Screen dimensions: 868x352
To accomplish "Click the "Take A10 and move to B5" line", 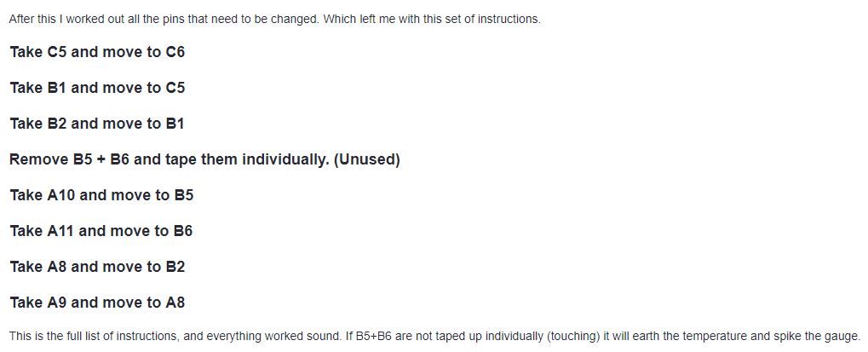I will [x=101, y=195].
